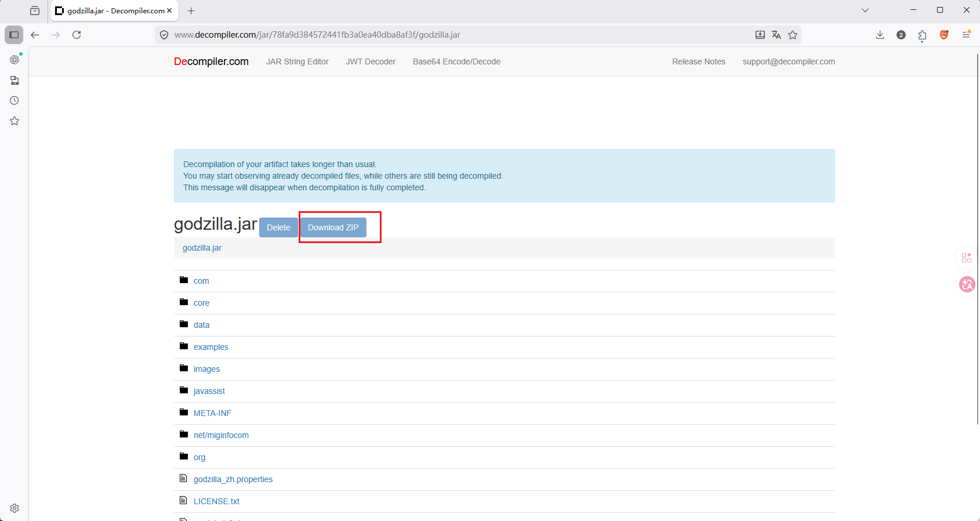Click the Download ZIP button
The width and height of the screenshot is (980, 521).
pos(333,227)
